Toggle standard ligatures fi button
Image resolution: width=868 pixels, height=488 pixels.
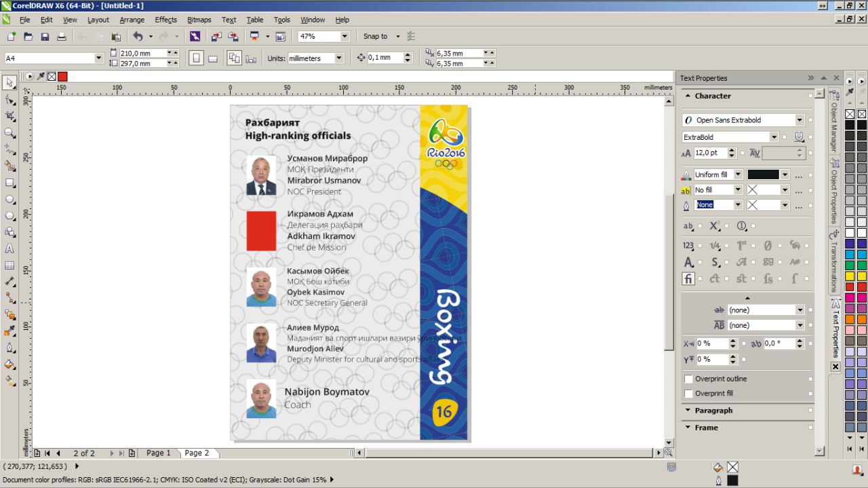coord(688,278)
